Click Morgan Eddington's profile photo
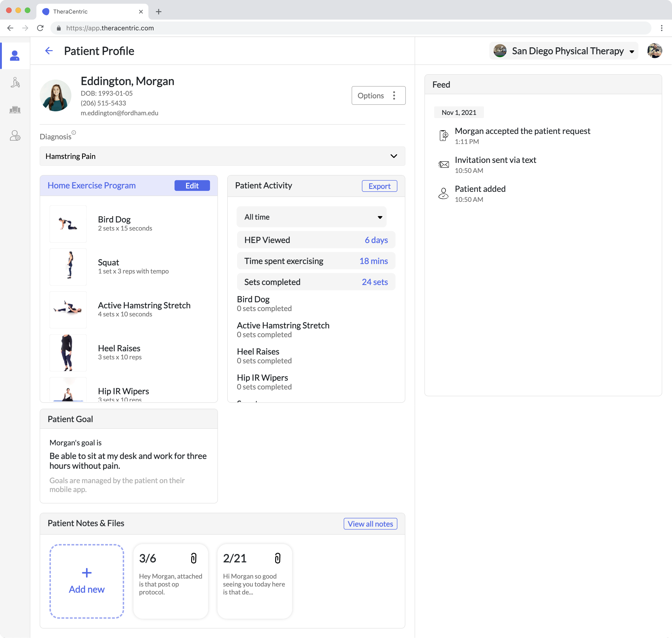The height and width of the screenshot is (638, 672). [56, 95]
